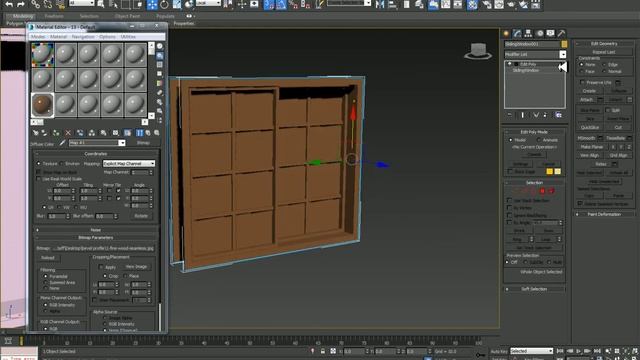Click the object name input field
The image size is (640, 360).
(532, 44)
